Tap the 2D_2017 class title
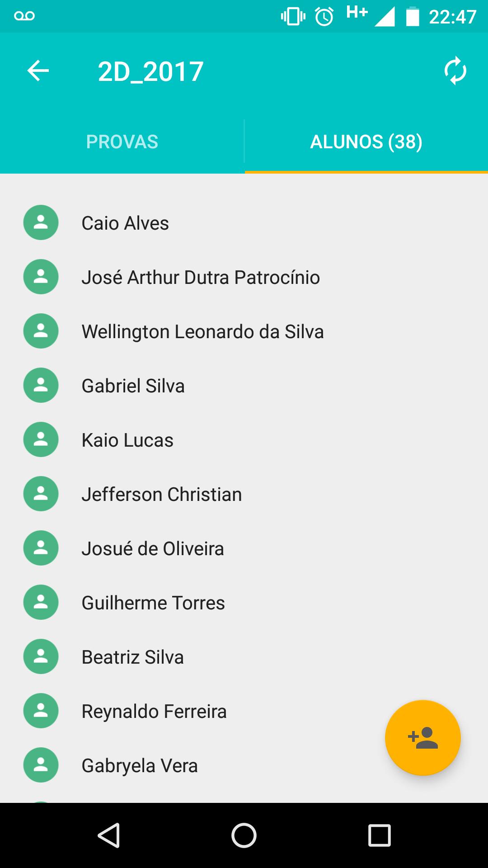Screen dimensions: 488x868 pos(150,71)
